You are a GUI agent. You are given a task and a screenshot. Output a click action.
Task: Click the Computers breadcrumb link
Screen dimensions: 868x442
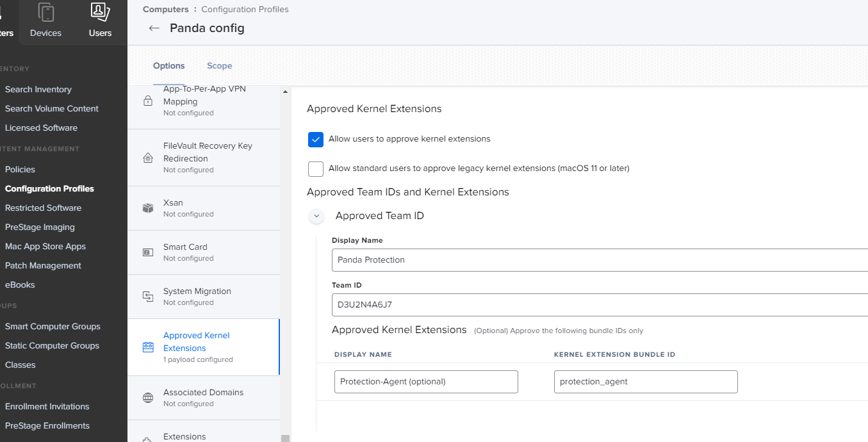[x=166, y=10]
